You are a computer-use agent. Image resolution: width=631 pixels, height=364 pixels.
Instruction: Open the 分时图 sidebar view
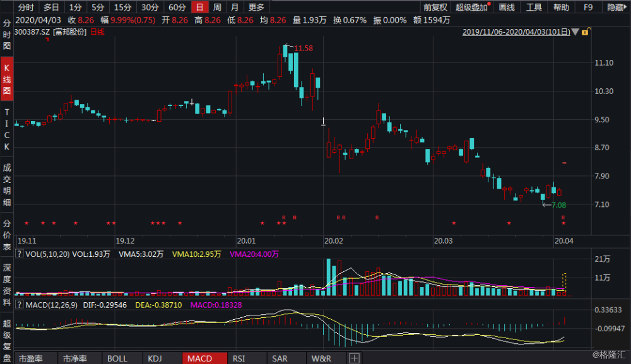(x=7, y=35)
